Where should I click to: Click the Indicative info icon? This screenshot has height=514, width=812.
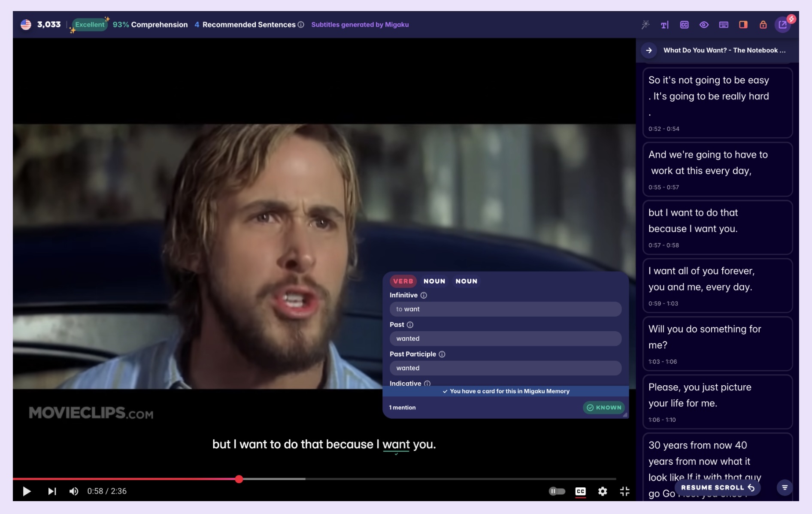tap(427, 383)
